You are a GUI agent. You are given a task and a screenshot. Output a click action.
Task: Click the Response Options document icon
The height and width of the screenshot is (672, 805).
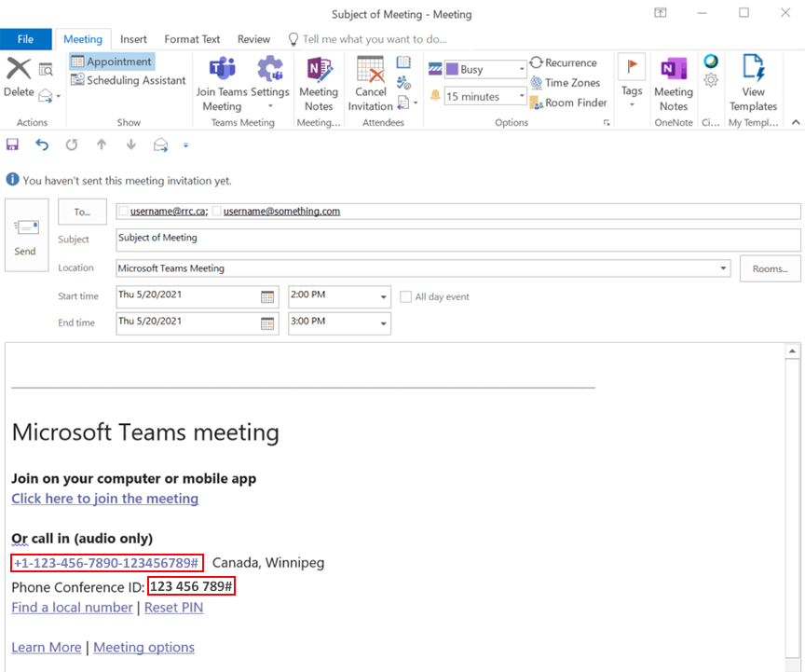click(x=403, y=103)
